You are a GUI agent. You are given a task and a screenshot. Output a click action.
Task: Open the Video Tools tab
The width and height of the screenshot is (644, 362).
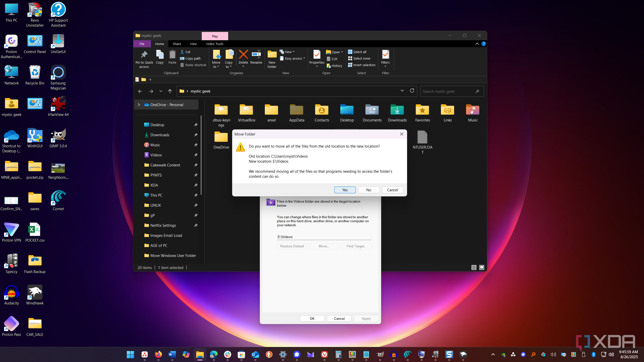[215, 44]
